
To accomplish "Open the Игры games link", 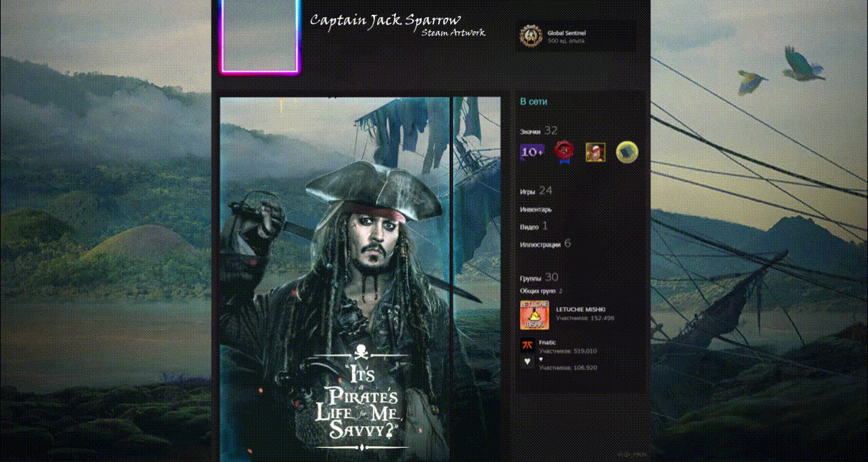I will 527,191.
